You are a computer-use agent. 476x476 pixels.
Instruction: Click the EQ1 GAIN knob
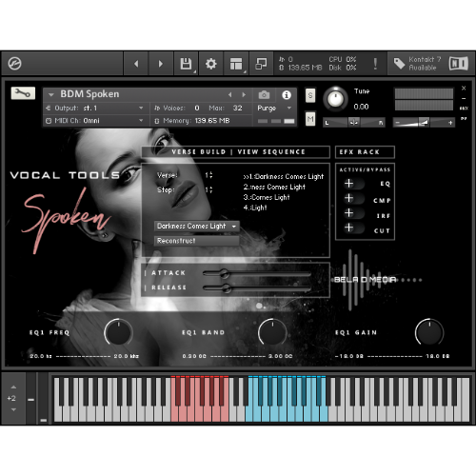click(x=429, y=332)
